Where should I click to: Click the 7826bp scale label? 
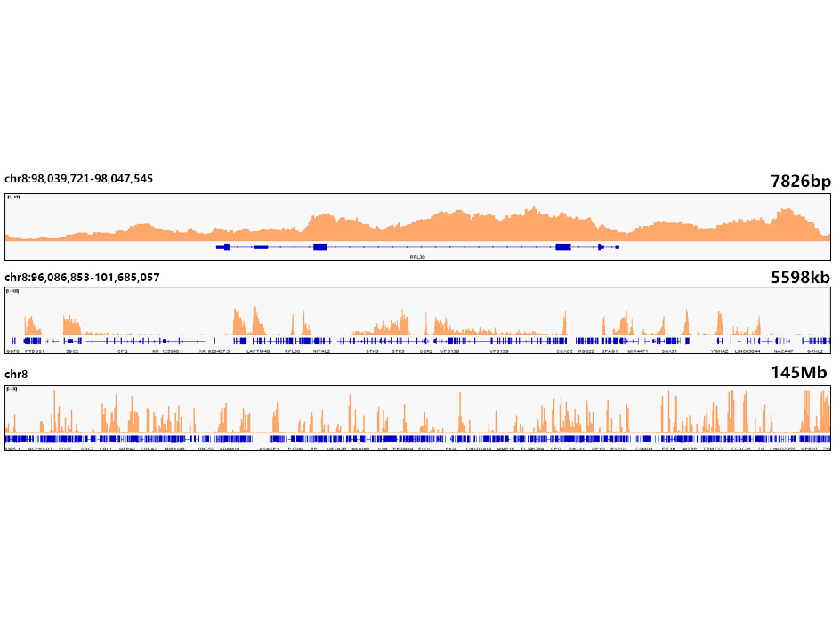800,182
